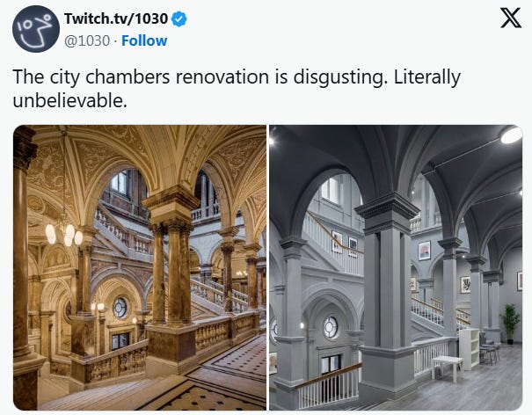Open the grey renovated interior photo
The width and height of the screenshot is (532, 415).
pos(396,267)
